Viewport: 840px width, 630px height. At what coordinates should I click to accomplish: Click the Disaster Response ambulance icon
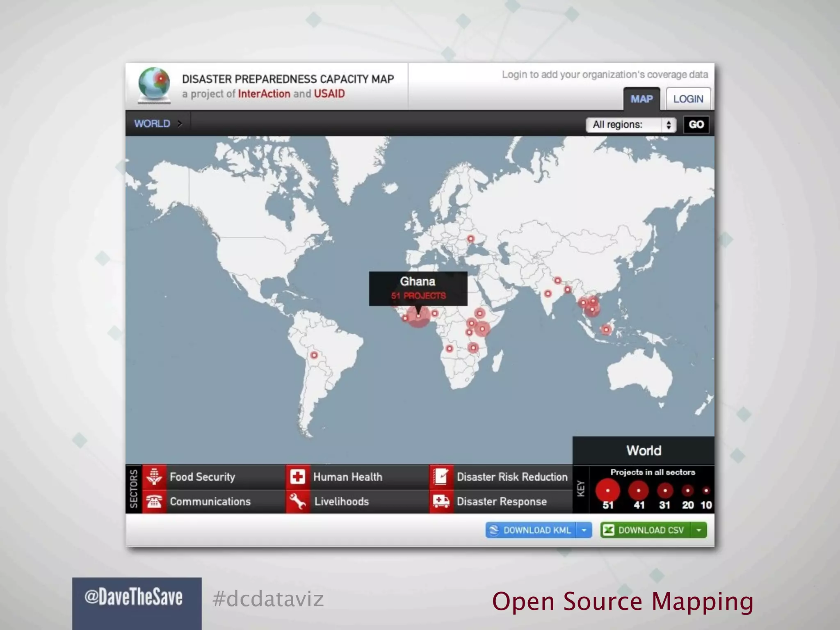coord(441,501)
